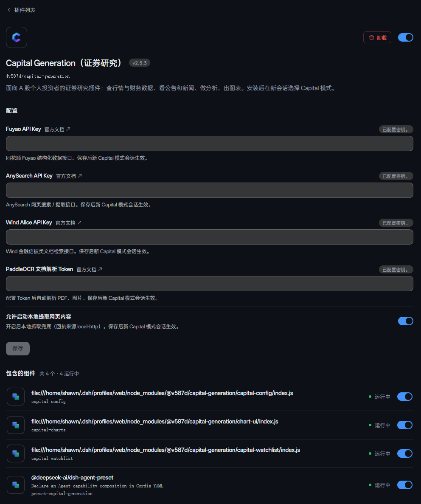The width and height of the screenshot is (421, 504).
Task: Open the Wind Alice API Key 官方文档 link
Action: coord(68,223)
